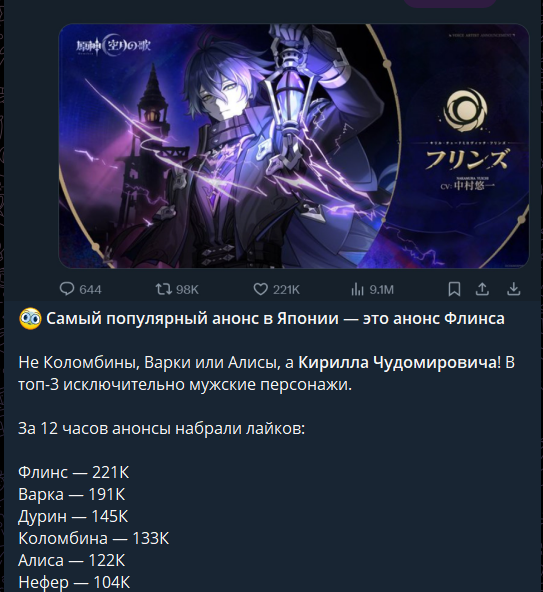Click the 98K retweets count
This screenshot has height=592, width=543.
[187, 290]
